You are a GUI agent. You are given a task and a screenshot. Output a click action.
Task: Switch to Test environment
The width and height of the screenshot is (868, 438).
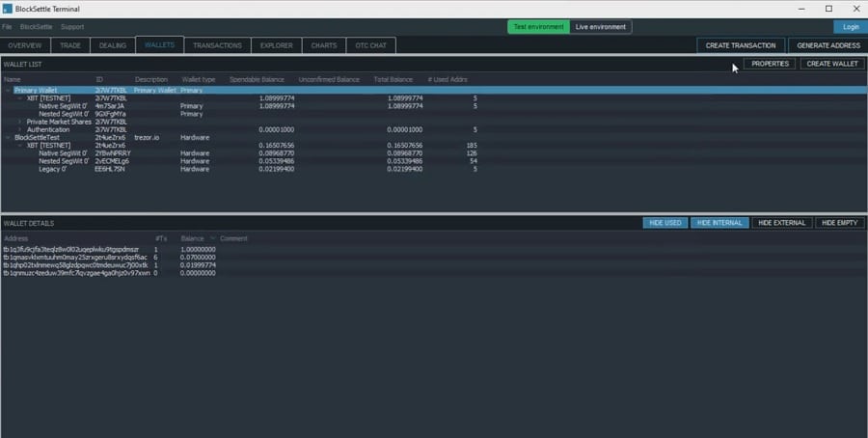pos(538,27)
